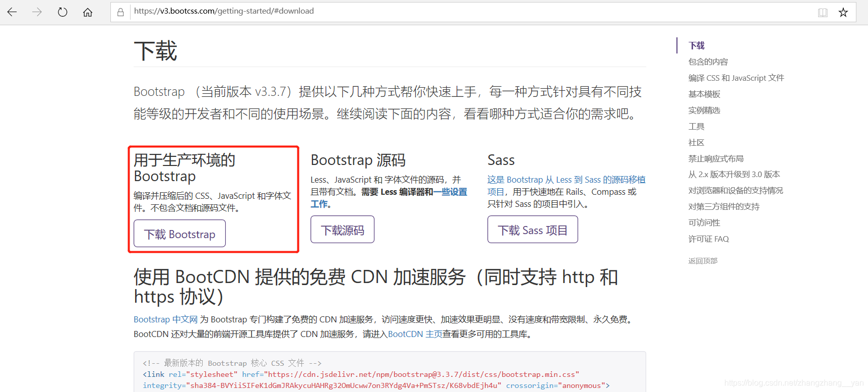Go to 禁止响应式布局 section

pyautogui.click(x=716, y=158)
